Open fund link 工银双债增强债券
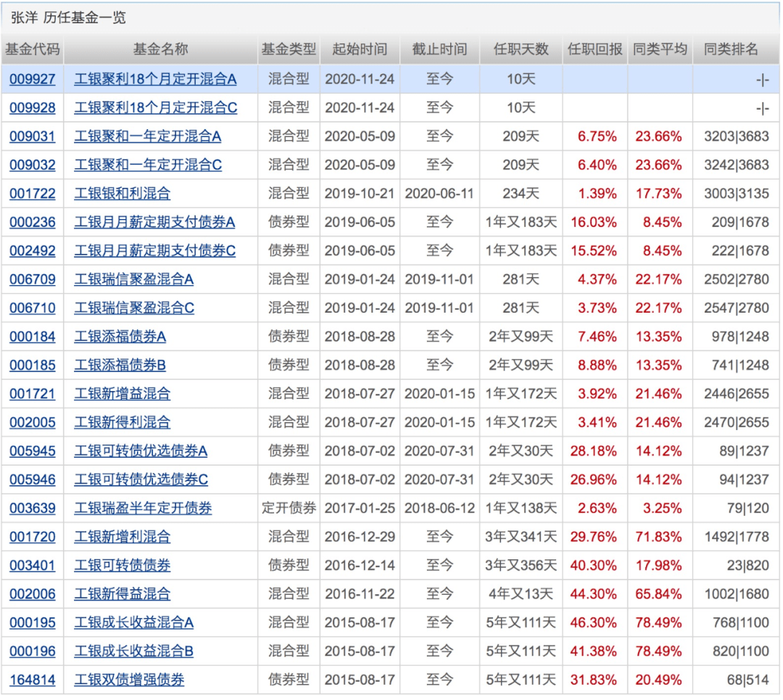This screenshot has width=783, height=700. click(129, 680)
